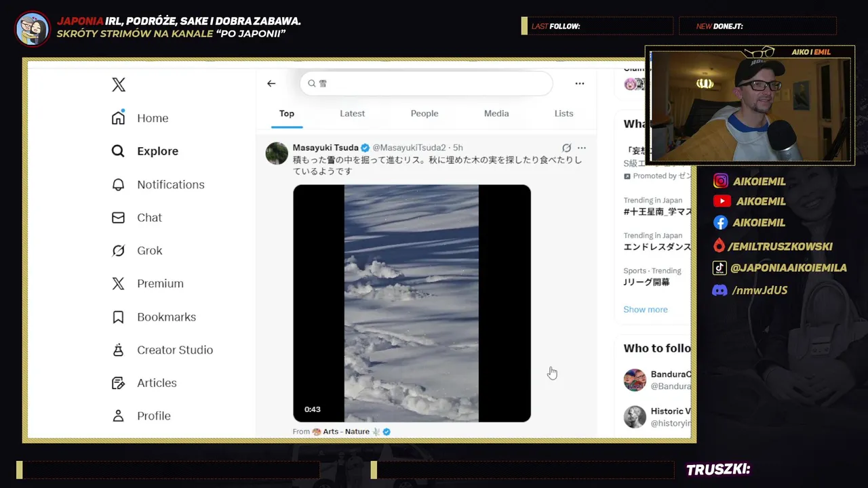This screenshot has height=488, width=868.
Task: Click BanduraC avatar in Who to follow
Action: [x=635, y=380]
